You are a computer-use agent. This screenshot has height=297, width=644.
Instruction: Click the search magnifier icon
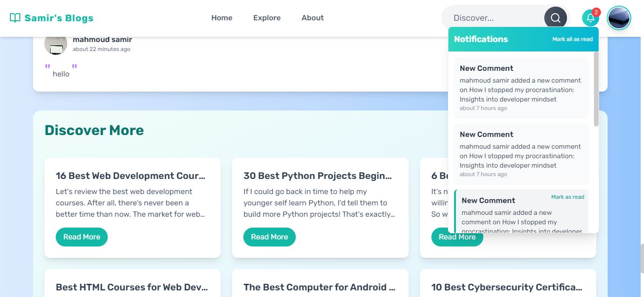[555, 18]
